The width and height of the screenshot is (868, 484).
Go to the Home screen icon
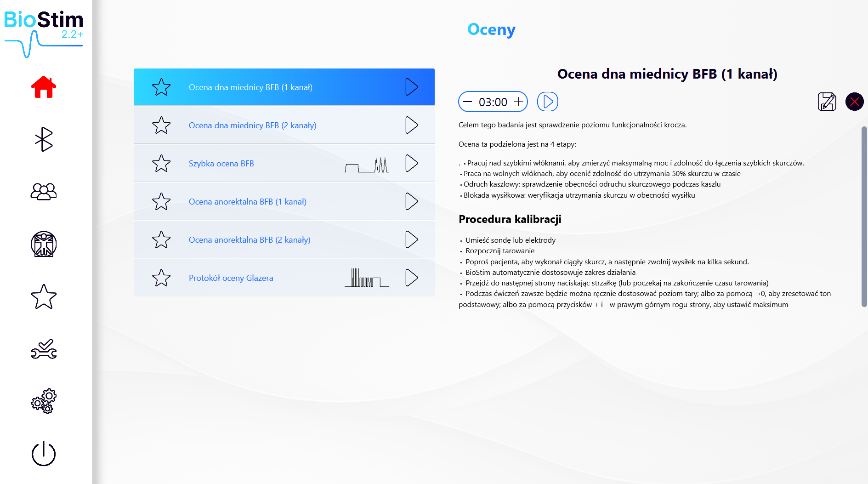[44, 87]
